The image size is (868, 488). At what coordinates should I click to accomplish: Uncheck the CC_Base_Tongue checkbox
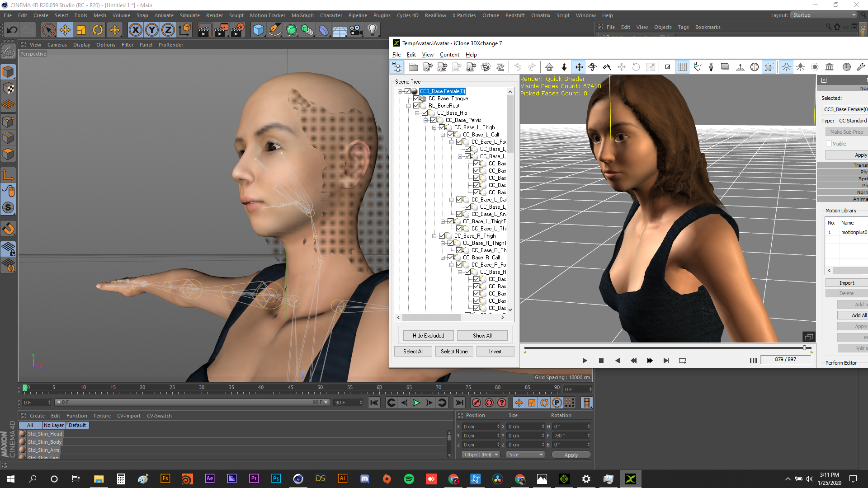[416, 99]
